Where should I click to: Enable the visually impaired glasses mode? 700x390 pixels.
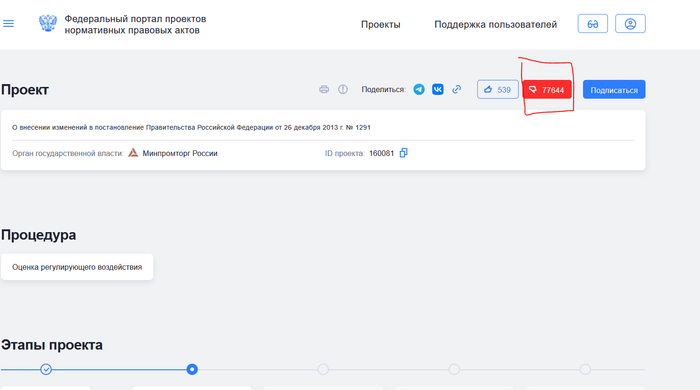pyautogui.click(x=592, y=24)
